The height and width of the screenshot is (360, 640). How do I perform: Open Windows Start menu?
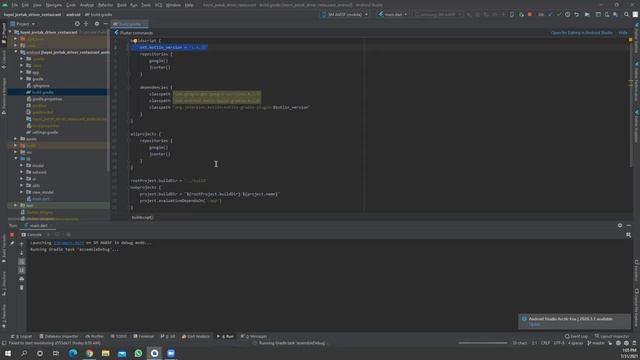point(8,353)
